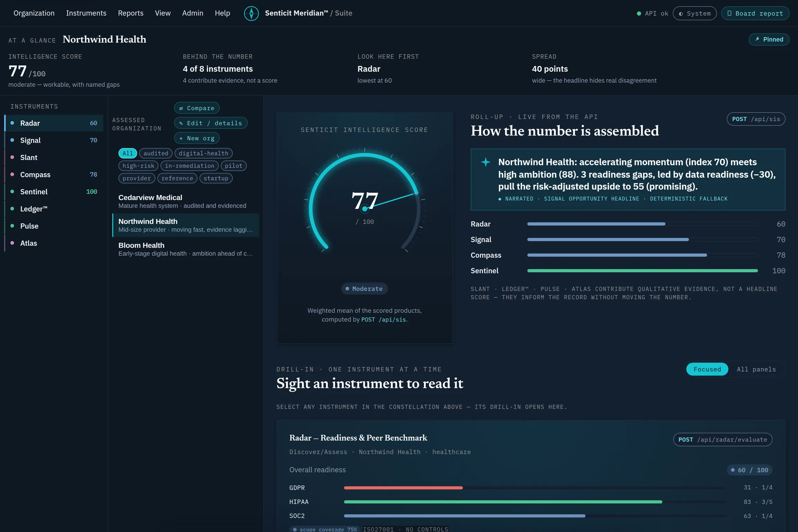Select Compass in the Instruments sidebar
The width and height of the screenshot is (798, 532).
pos(54,174)
